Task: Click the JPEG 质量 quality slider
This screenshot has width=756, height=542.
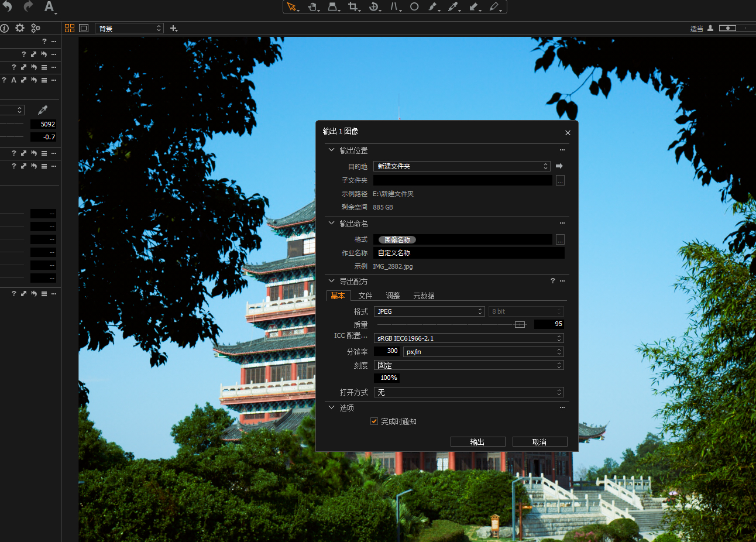Action: (x=452, y=324)
